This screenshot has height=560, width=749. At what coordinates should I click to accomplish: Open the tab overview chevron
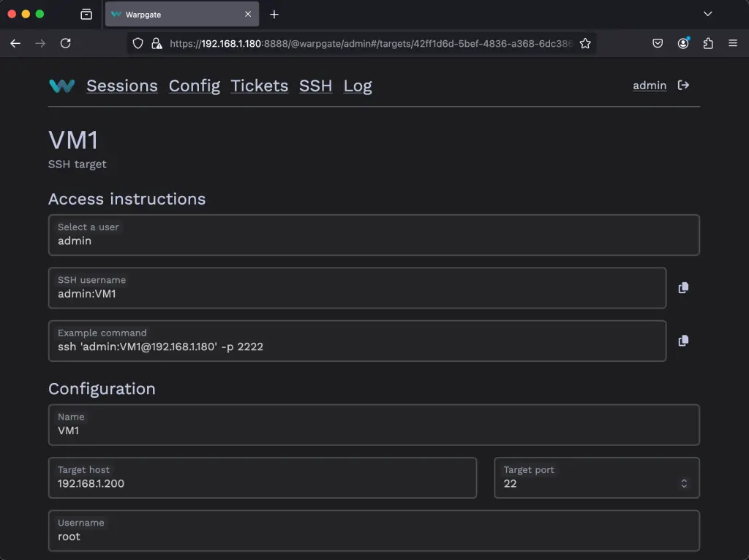[707, 14]
